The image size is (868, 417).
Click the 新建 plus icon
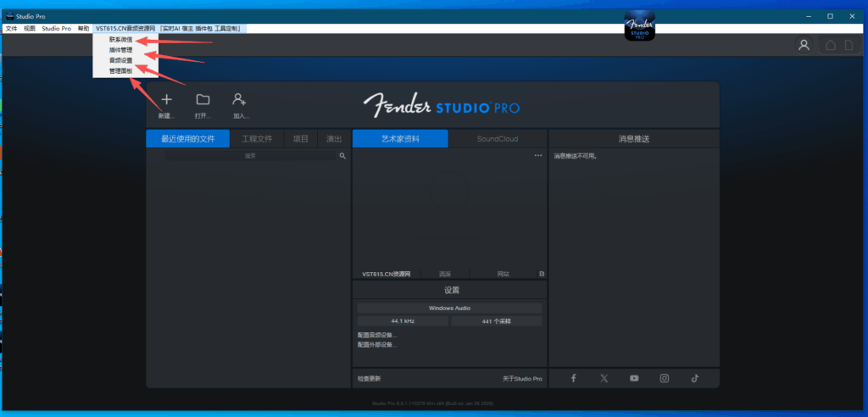pyautogui.click(x=167, y=100)
